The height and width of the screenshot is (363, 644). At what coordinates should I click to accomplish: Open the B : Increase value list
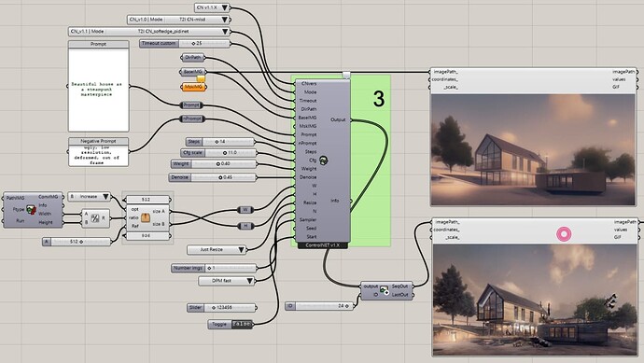pos(89,197)
